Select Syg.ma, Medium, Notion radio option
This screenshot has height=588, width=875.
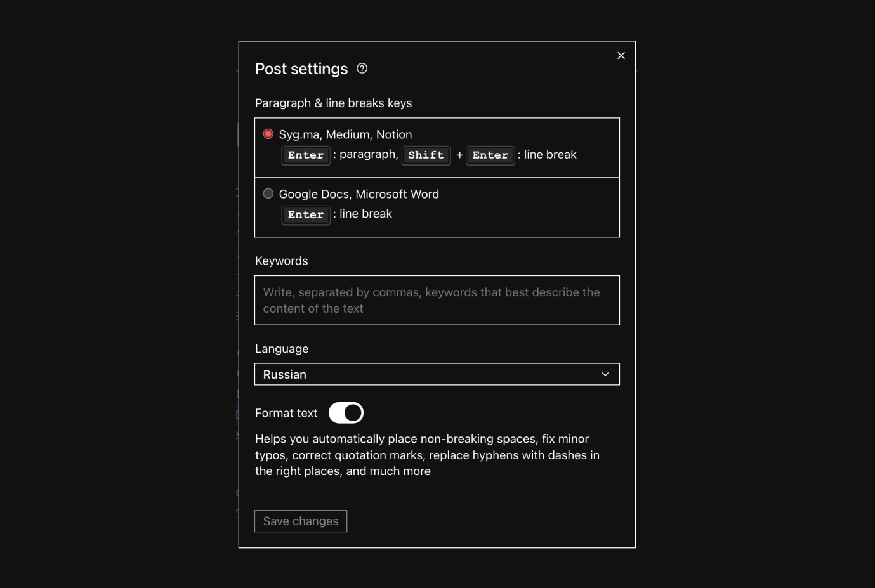tap(268, 134)
